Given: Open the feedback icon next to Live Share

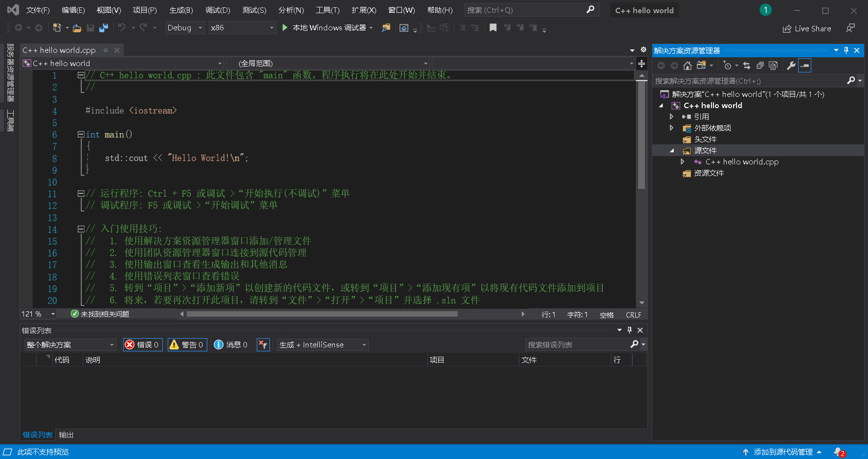Looking at the screenshot, I should click(850, 28).
